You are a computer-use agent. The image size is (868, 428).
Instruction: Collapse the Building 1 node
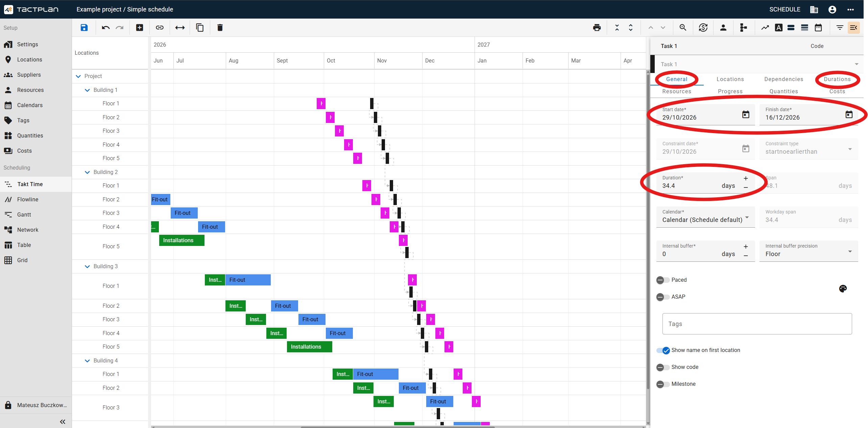[87, 90]
